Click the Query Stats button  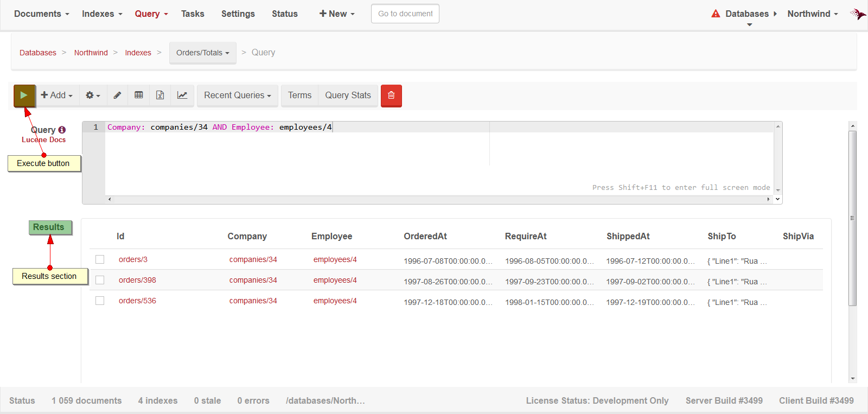click(348, 95)
